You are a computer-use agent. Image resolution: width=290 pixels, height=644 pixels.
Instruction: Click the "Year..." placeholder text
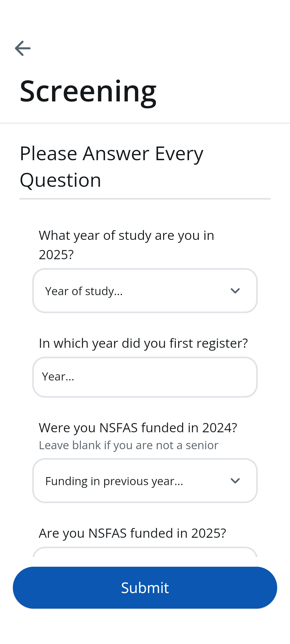(58, 377)
